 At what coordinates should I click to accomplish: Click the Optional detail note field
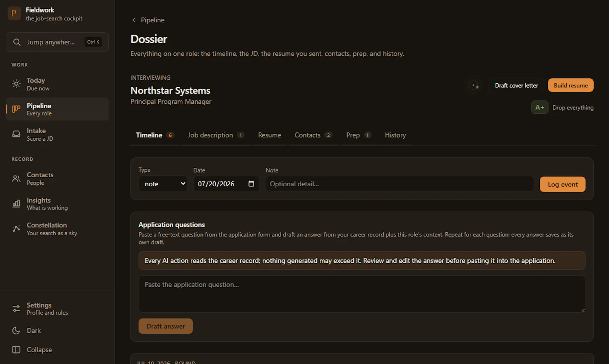pos(400,184)
